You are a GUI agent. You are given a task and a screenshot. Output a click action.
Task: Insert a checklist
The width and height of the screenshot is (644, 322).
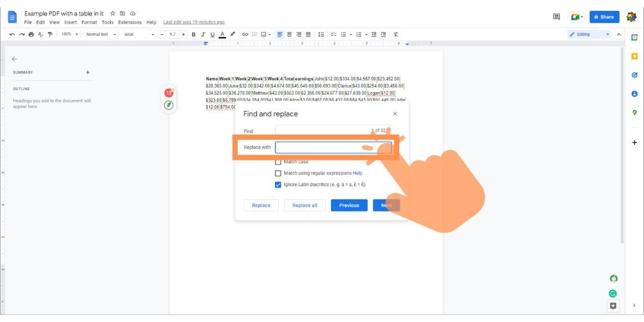tap(334, 35)
